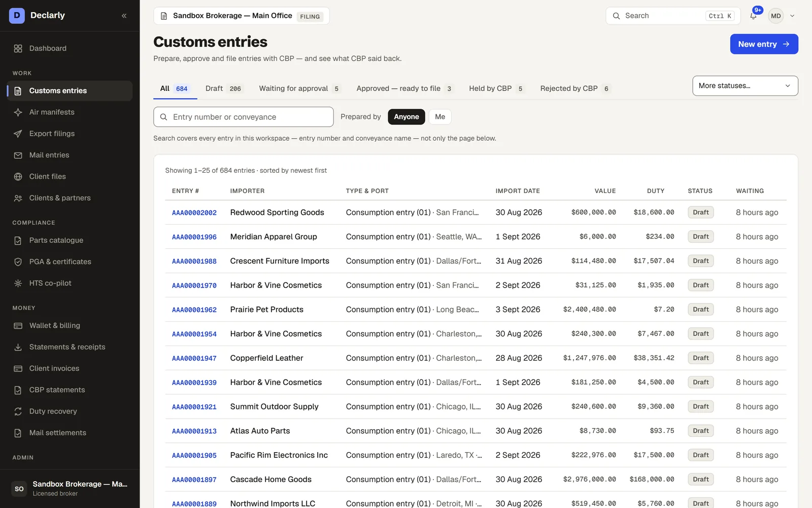Select the Air manifests plane icon

(x=18, y=112)
